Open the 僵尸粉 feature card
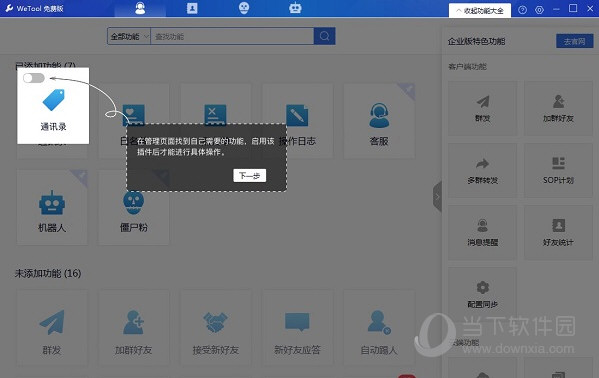The width and height of the screenshot is (599, 378). [134, 207]
